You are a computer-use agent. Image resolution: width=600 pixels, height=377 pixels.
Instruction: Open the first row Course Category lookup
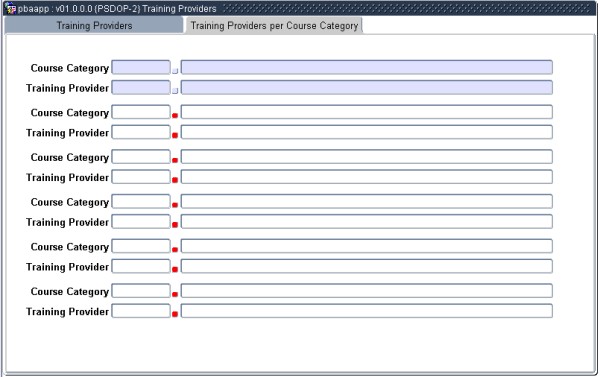[175, 70]
